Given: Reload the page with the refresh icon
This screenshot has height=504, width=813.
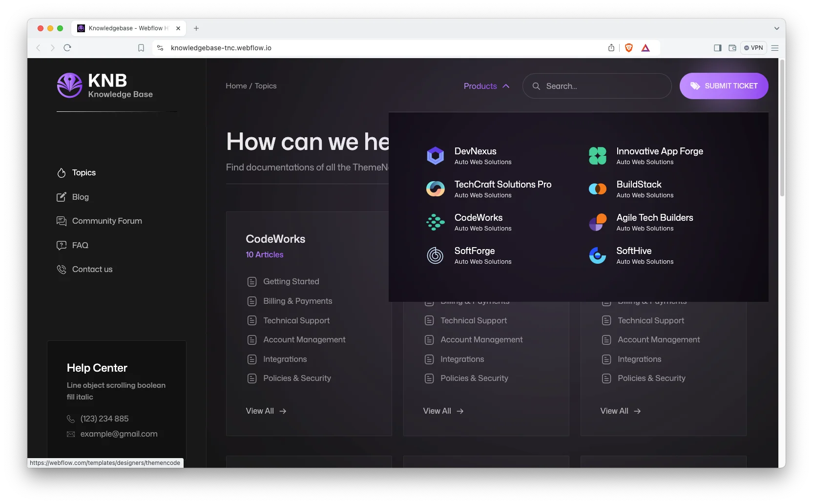Looking at the screenshot, I should point(67,48).
